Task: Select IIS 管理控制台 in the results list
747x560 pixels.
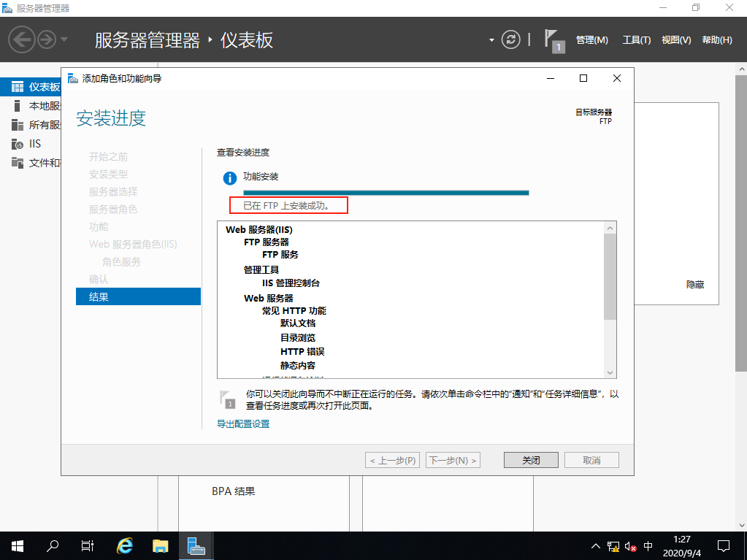Action: pyautogui.click(x=291, y=283)
